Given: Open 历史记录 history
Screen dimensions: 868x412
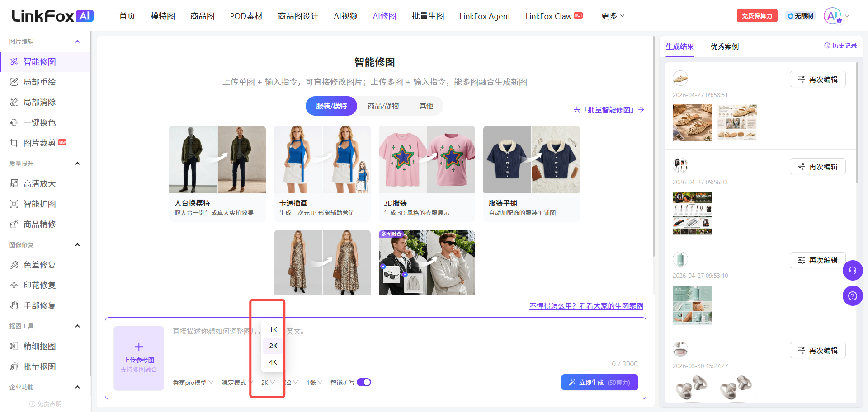Looking at the screenshot, I should 840,46.
